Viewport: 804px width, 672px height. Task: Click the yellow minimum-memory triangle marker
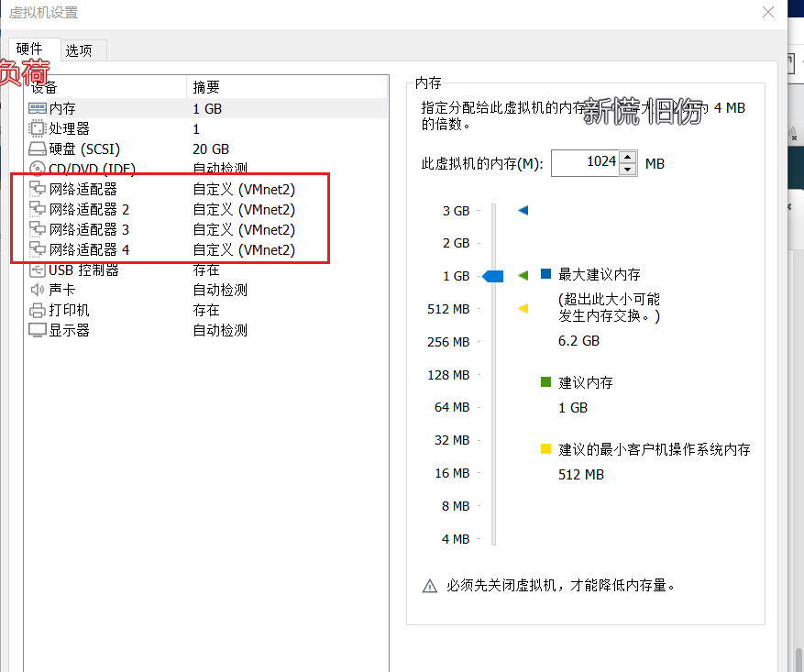(x=523, y=308)
